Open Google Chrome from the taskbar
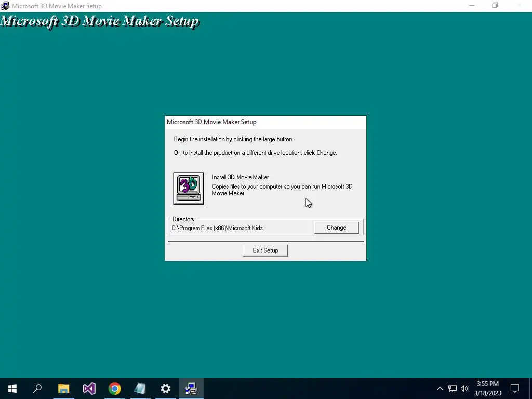The height and width of the screenshot is (399, 532). click(115, 389)
